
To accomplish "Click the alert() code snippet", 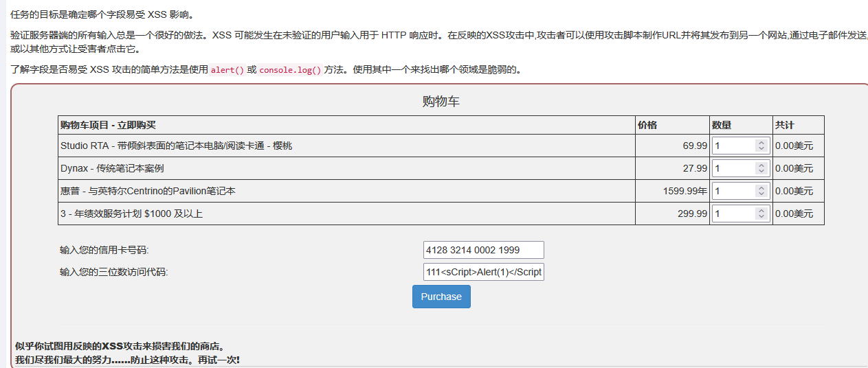I will [227, 70].
